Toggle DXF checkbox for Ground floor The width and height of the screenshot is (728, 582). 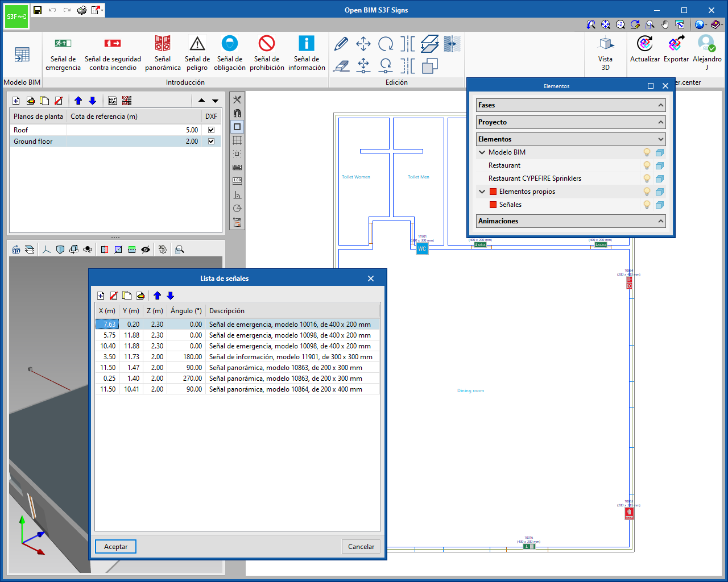pyautogui.click(x=211, y=142)
